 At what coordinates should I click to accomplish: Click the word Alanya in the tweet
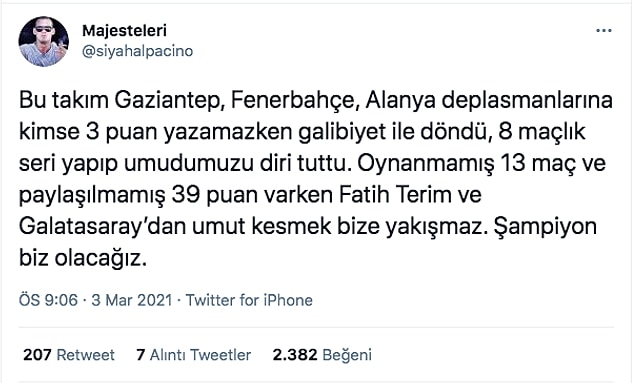pyautogui.click(x=400, y=101)
